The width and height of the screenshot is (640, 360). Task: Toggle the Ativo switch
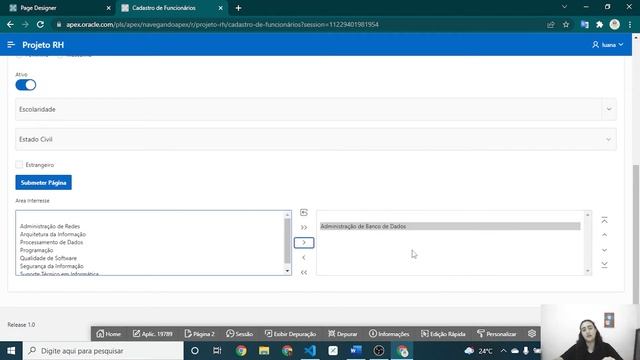[x=26, y=85]
